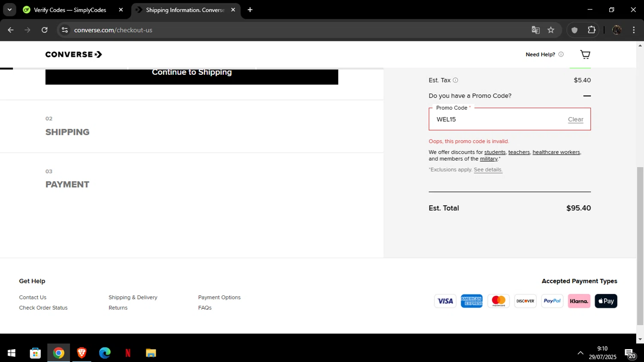Click the Need Help info icon
Viewport: 644px width, 362px height.
tap(561, 55)
